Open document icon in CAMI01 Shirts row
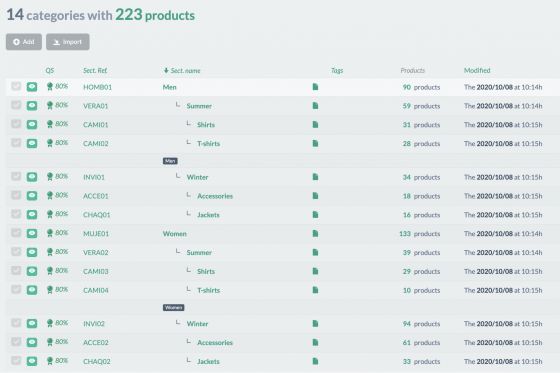Screen dimensions: 560x373 click(315, 124)
